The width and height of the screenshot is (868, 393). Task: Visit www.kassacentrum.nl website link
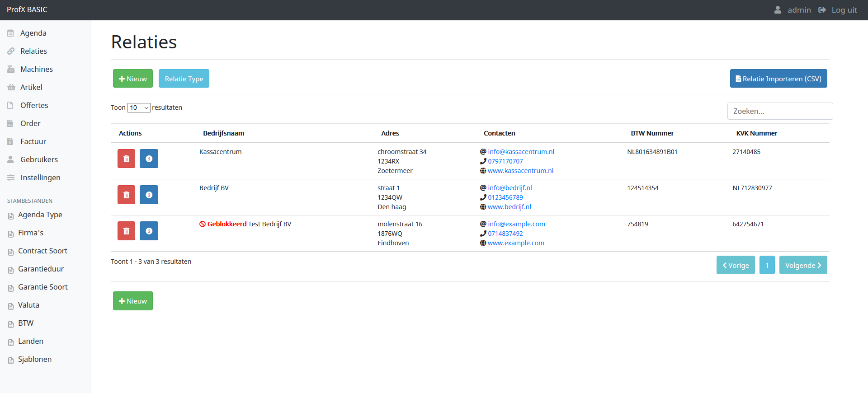point(520,171)
